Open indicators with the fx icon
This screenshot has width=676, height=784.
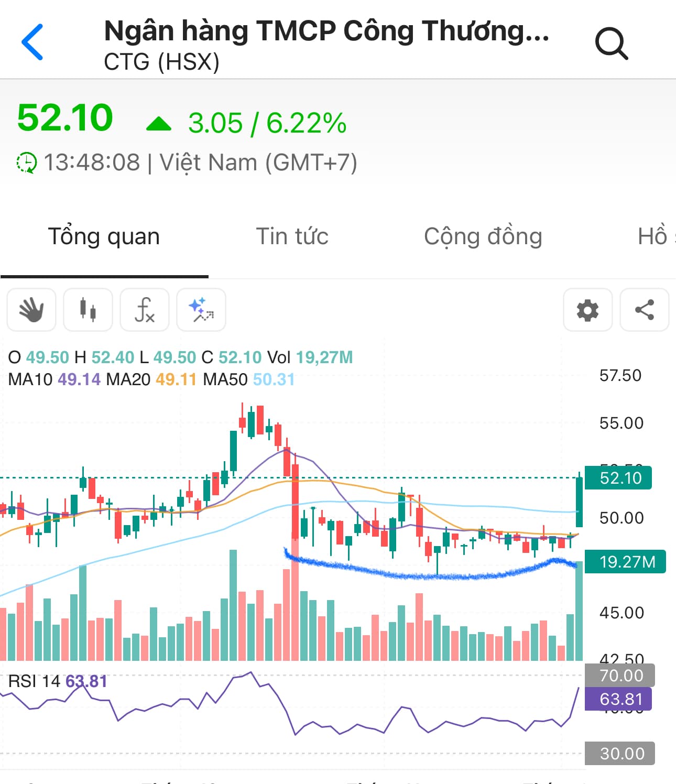click(x=145, y=310)
